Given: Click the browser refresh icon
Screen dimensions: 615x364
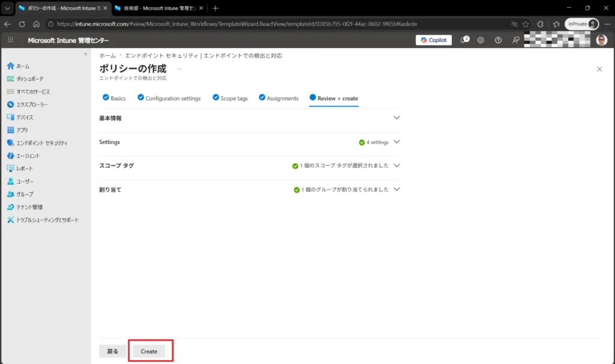Looking at the screenshot, I should pos(22,24).
